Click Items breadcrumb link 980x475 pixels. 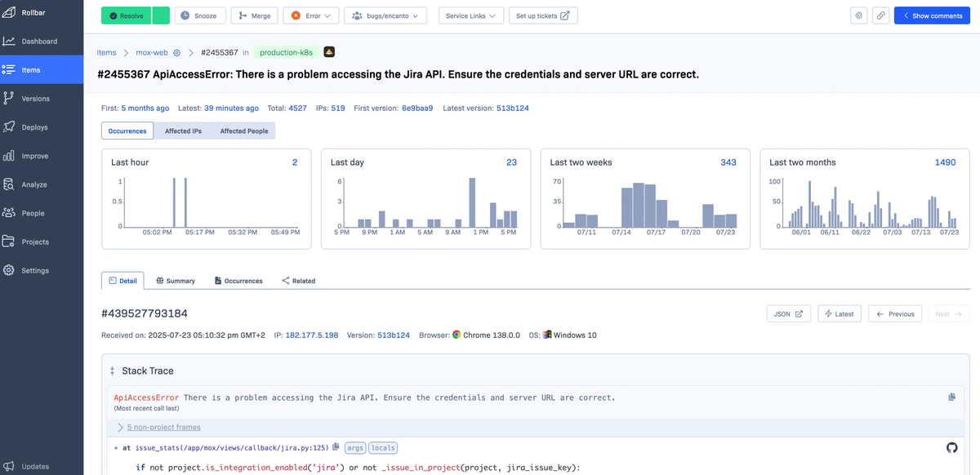tap(106, 52)
